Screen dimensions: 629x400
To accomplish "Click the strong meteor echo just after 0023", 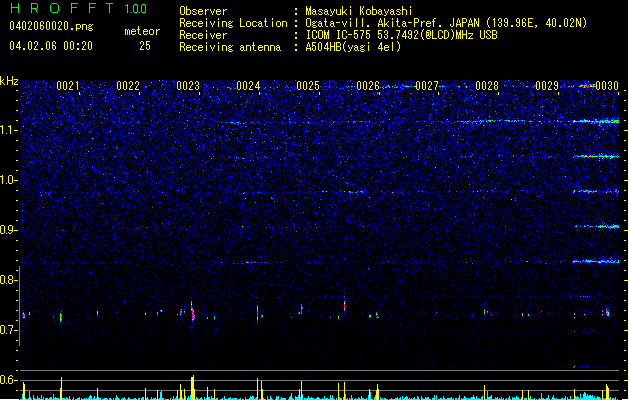I will pyautogui.click(x=193, y=311).
